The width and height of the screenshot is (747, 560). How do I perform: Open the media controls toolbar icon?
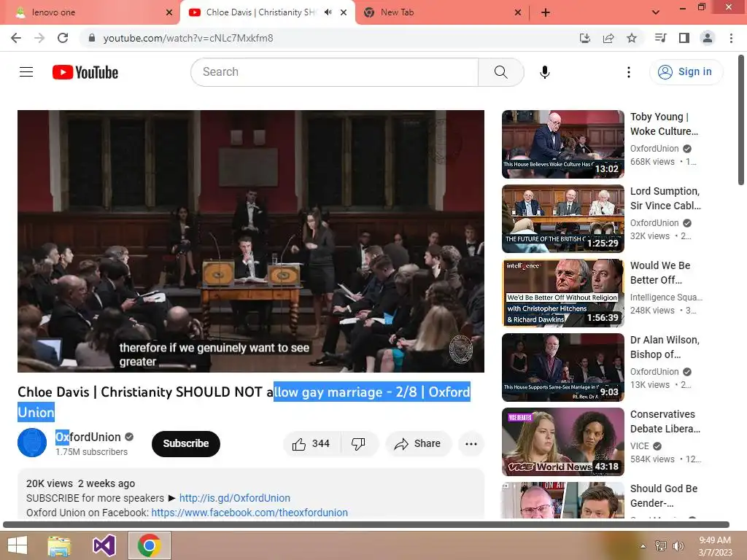tap(661, 38)
